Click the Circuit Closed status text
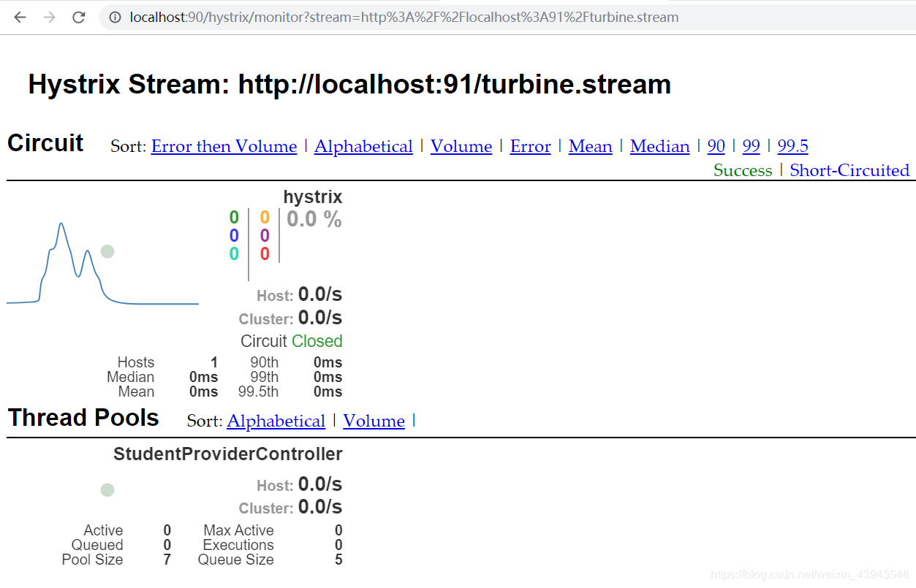The width and height of the screenshot is (916, 588). [x=292, y=341]
